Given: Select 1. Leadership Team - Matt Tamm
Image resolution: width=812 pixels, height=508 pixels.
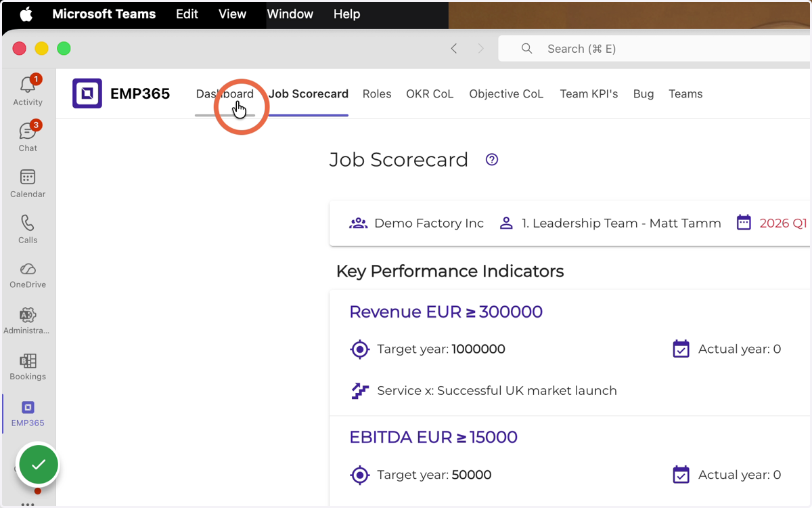Looking at the screenshot, I should [x=621, y=223].
